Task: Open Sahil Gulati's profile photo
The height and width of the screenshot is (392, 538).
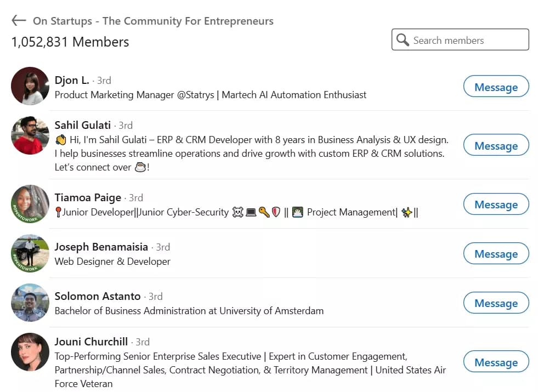Action: click(30, 135)
